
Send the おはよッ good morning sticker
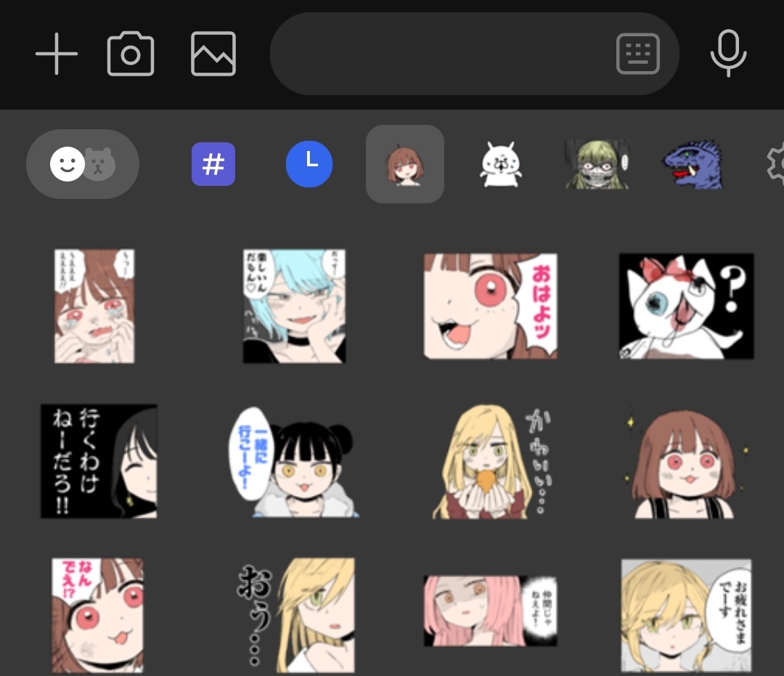pyautogui.click(x=491, y=306)
